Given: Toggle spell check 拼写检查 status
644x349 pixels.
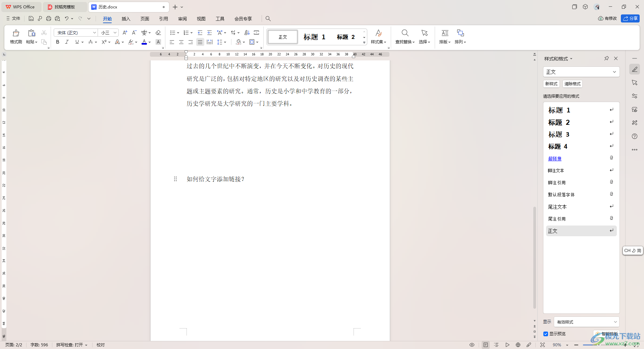Looking at the screenshot, I should pos(71,345).
